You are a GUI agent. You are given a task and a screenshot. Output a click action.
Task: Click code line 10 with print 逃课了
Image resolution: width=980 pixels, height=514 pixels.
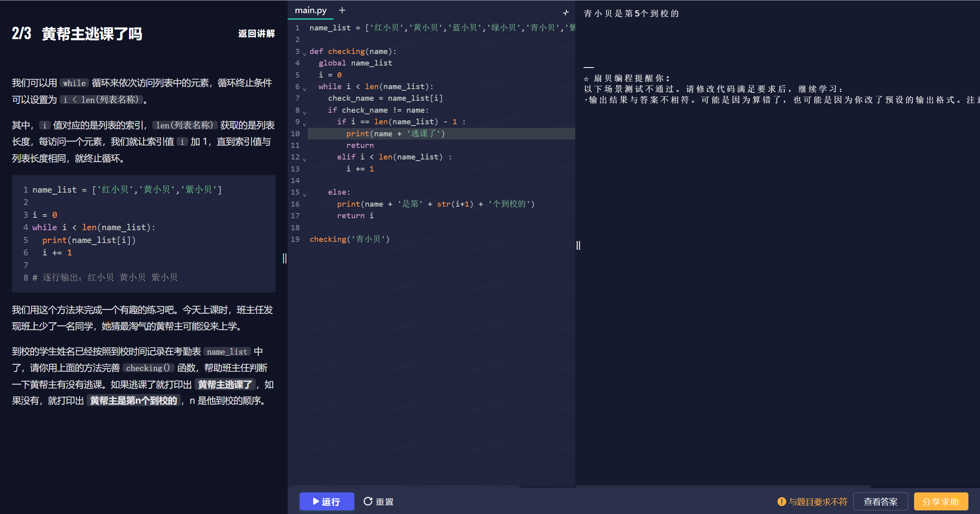(395, 133)
